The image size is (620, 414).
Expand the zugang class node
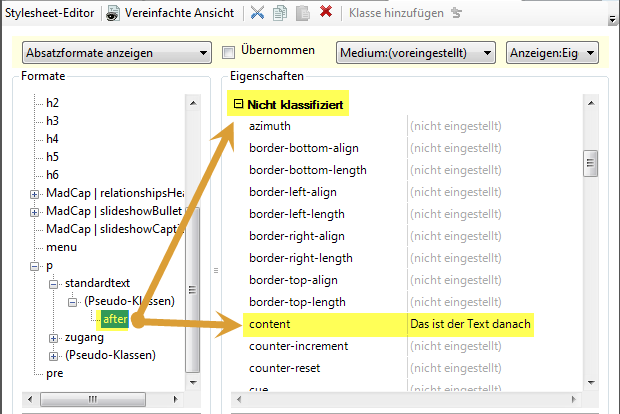pos(54,337)
